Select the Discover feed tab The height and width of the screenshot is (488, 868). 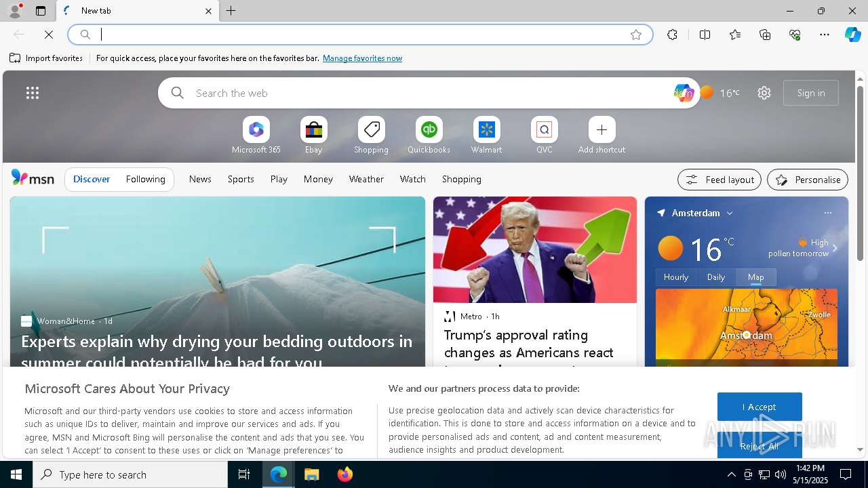tap(92, 179)
